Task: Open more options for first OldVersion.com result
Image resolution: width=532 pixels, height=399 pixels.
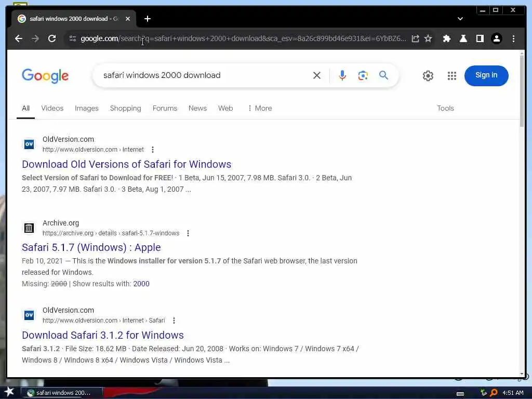Action: 153,150
